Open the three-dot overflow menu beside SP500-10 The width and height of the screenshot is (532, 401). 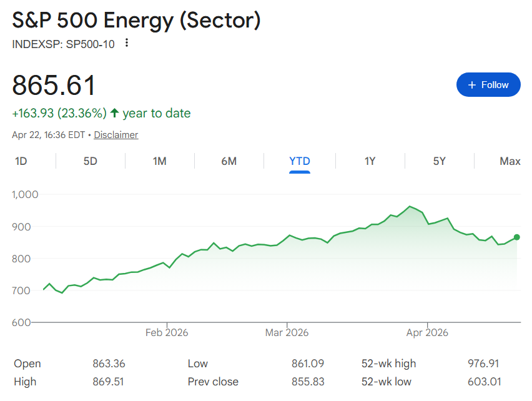[x=127, y=43]
